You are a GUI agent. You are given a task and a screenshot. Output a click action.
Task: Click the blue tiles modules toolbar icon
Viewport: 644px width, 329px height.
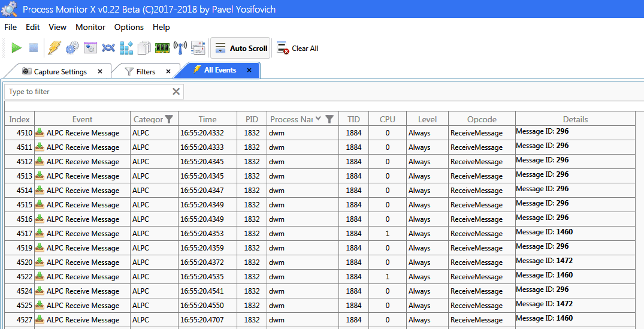pyautogui.click(x=126, y=48)
